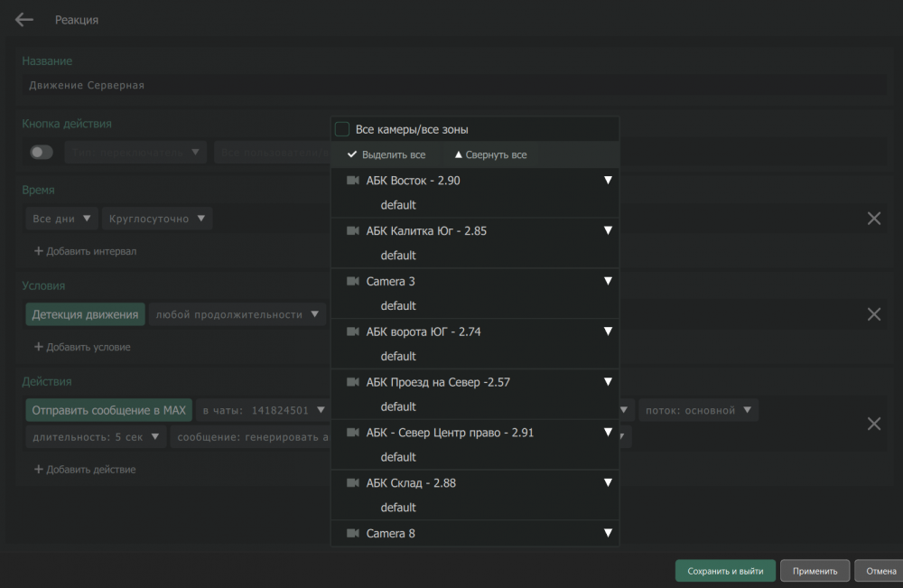Click the АБК Склад - 2.88 camera label
The height and width of the screenshot is (588, 903).
pos(411,482)
